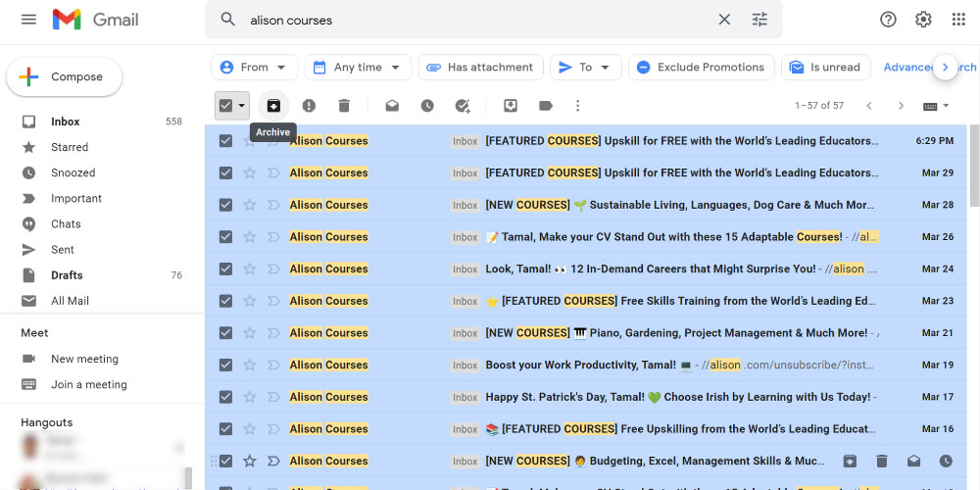This screenshot has width=980, height=490.
Task: Open the Labels tag icon
Action: click(546, 106)
